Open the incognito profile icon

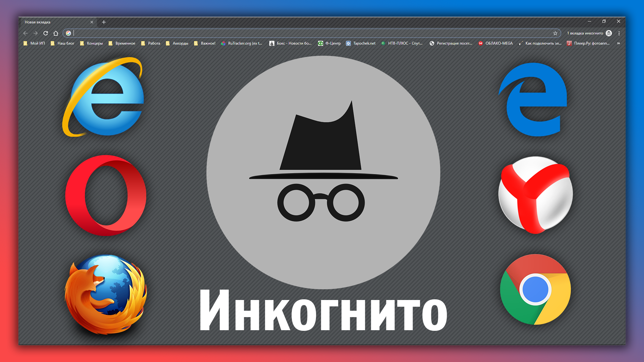609,33
